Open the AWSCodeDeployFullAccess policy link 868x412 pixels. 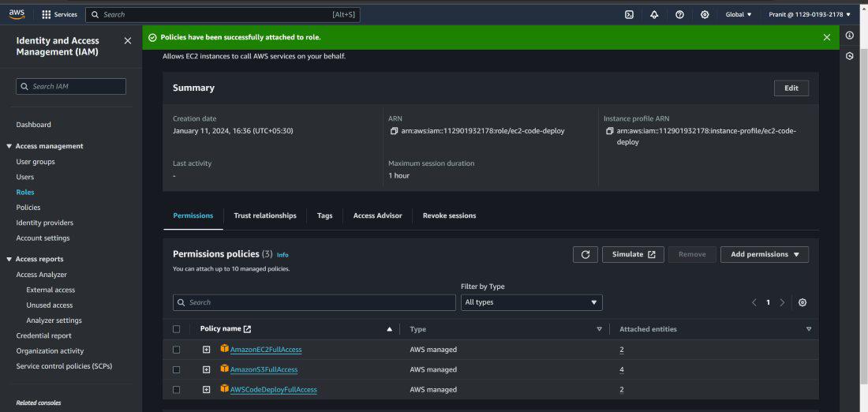(x=273, y=389)
